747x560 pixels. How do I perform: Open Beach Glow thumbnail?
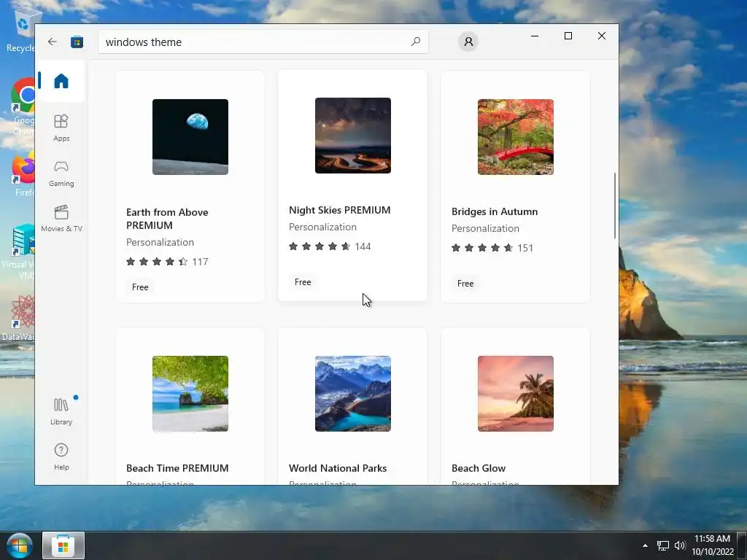coord(516,393)
